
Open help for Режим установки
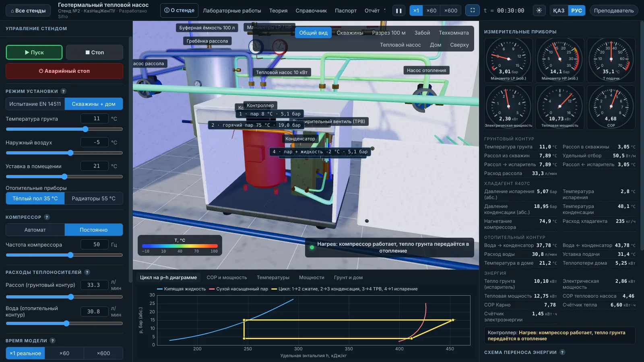[63, 91]
